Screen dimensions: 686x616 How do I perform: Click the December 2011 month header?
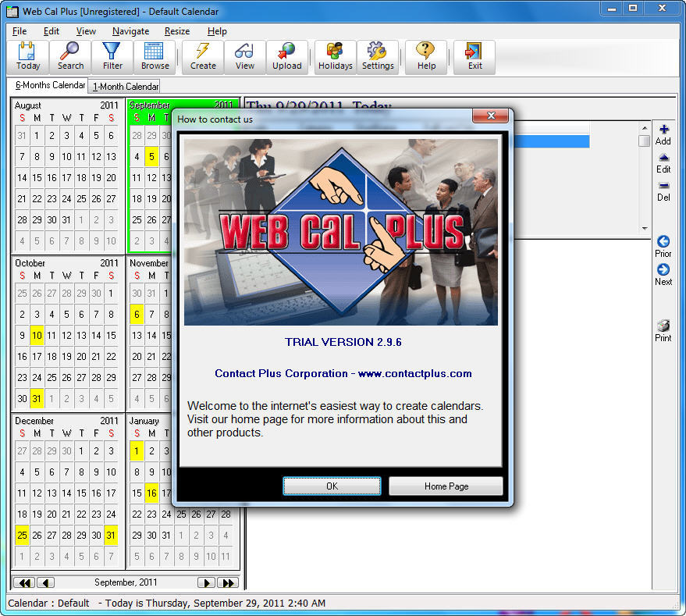[x=66, y=420]
